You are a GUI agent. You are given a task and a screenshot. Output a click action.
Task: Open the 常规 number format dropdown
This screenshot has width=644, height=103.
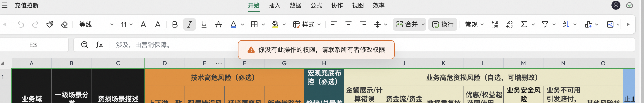pyautogui.click(x=474, y=24)
